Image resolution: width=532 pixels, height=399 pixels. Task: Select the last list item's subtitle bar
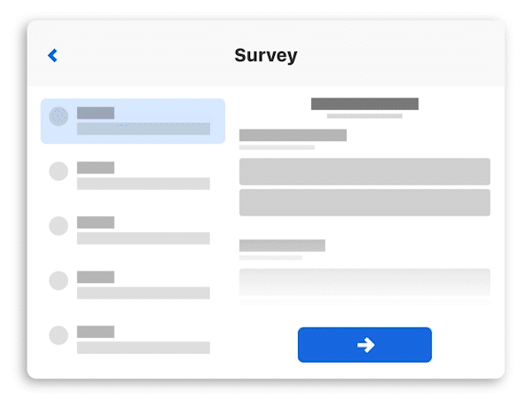click(x=144, y=348)
